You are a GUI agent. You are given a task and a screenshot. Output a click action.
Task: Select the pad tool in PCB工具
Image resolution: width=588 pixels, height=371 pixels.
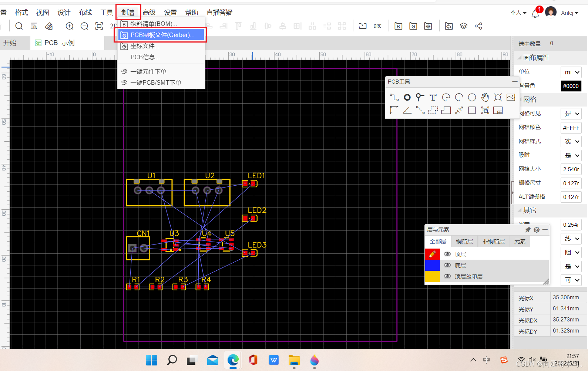click(407, 98)
